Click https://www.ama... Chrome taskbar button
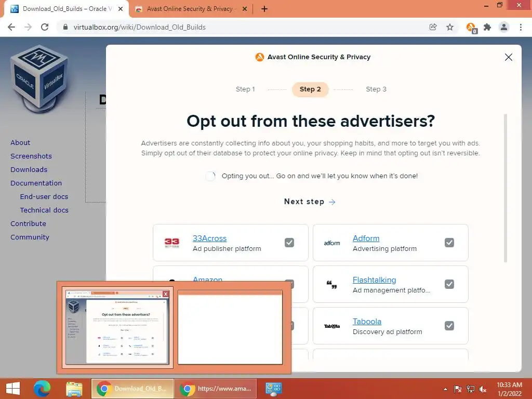 (216, 389)
